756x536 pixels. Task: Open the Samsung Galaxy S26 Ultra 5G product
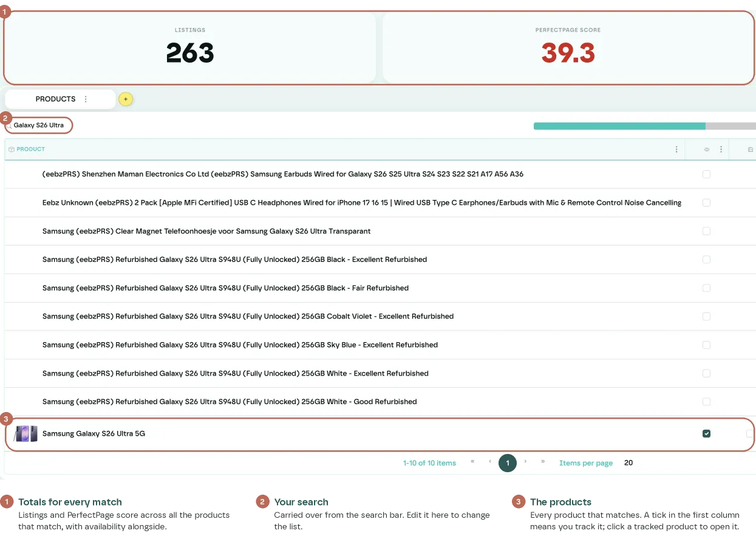[x=94, y=434]
